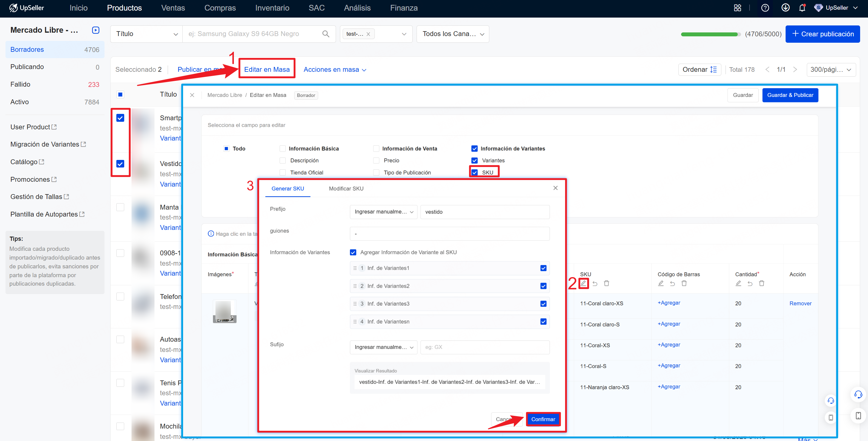This screenshot has width=868, height=441.
Task: Click the Prefijo text field containing vestido
Action: click(485, 212)
